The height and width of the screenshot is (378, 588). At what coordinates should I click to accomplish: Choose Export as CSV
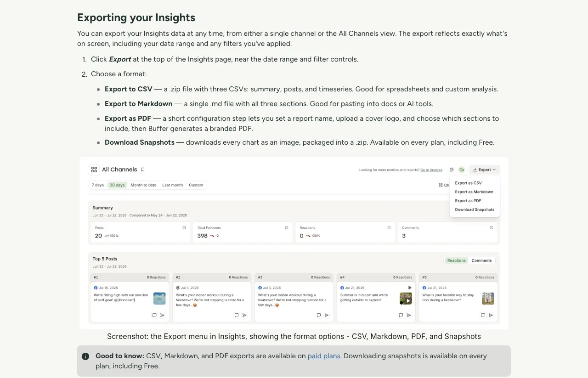469,183
